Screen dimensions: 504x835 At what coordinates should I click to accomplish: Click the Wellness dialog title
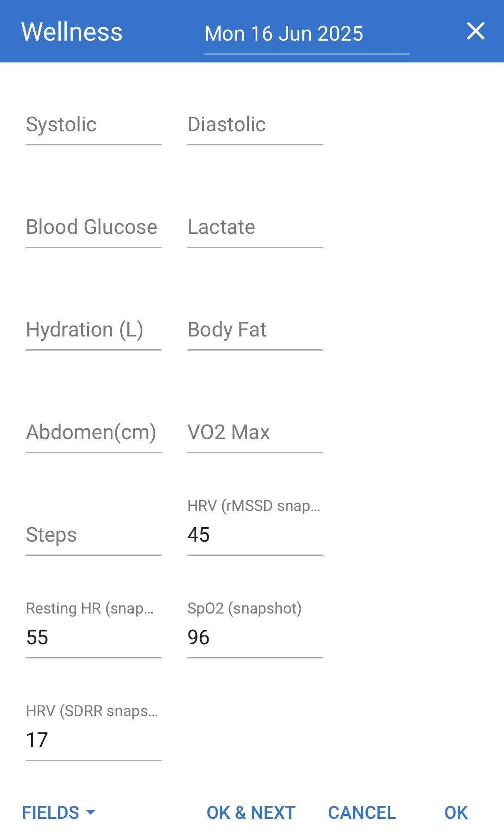pyautogui.click(x=72, y=32)
